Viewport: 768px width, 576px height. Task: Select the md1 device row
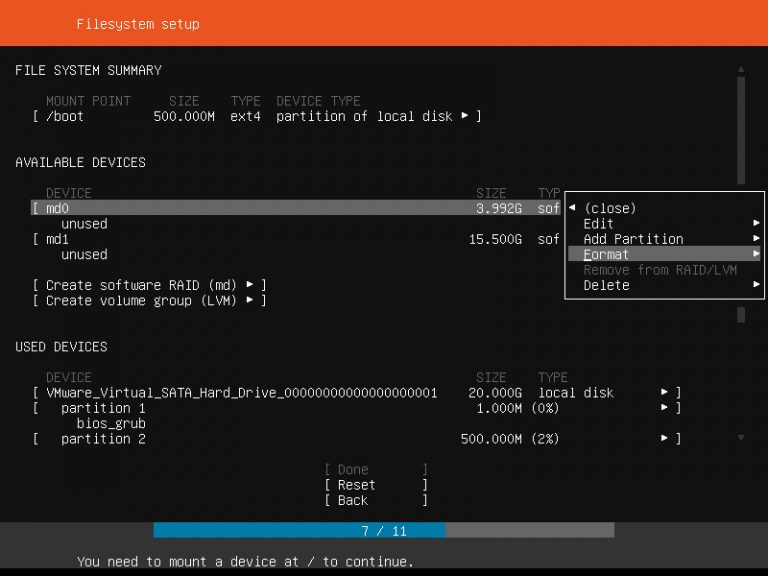[296, 239]
